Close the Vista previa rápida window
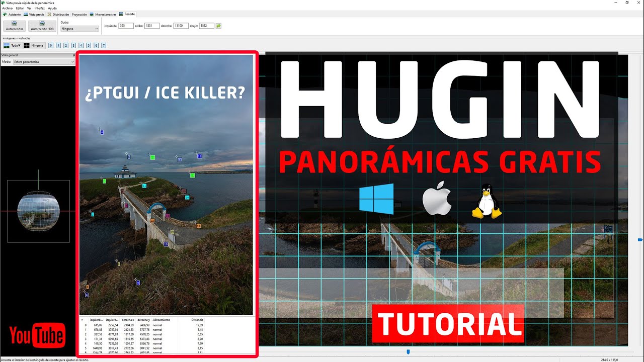 click(639, 3)
